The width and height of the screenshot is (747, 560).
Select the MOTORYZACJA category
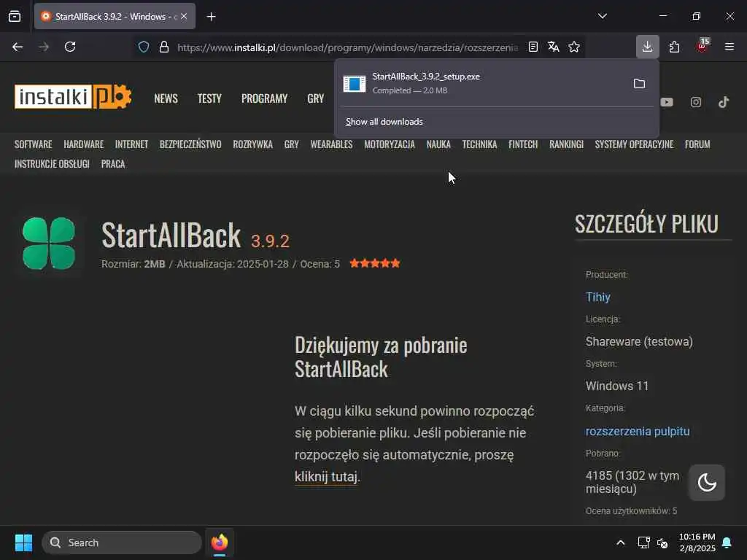[390, 144]
